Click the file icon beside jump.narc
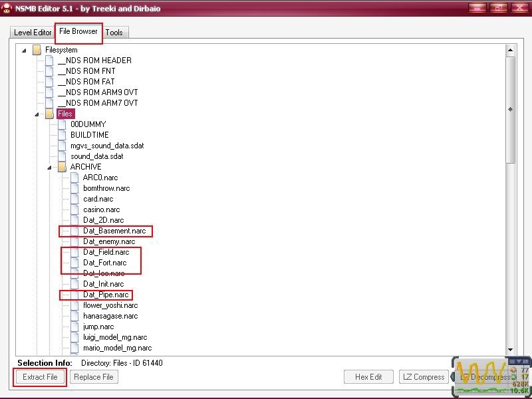 [74, 327]
